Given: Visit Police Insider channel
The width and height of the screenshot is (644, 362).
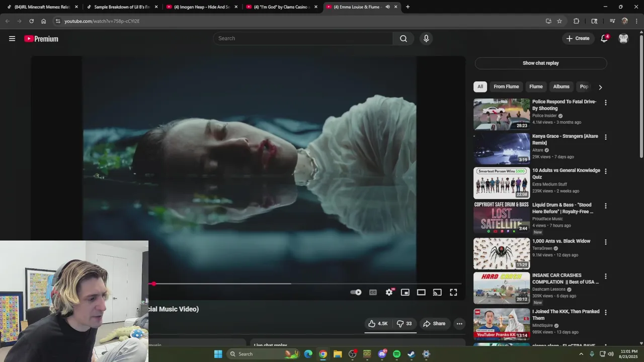Looking at the screenshot, I should tap(544, 116).
